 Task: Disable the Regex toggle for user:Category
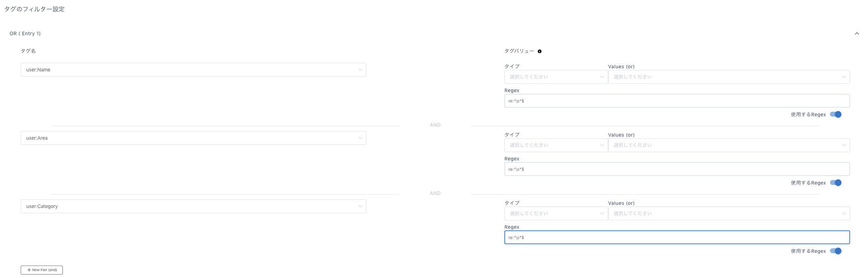click(x=836, y=251)
